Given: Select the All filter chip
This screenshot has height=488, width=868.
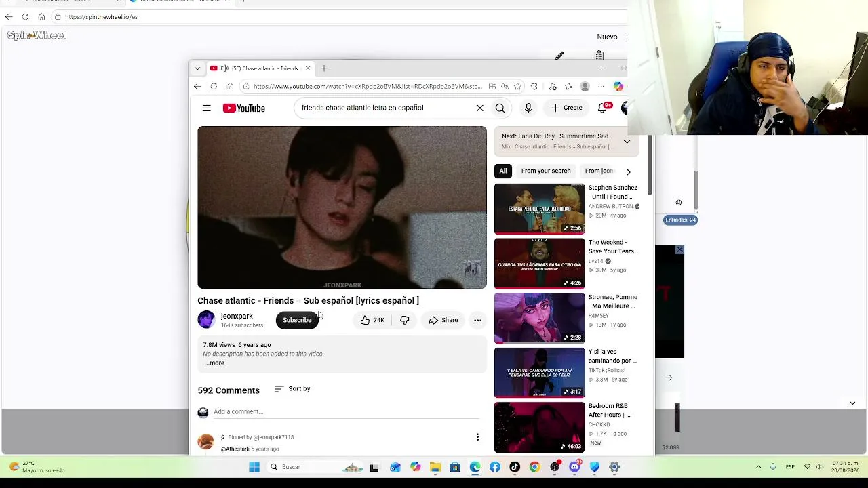Looking at the screenshot, I should pos(503,171).
